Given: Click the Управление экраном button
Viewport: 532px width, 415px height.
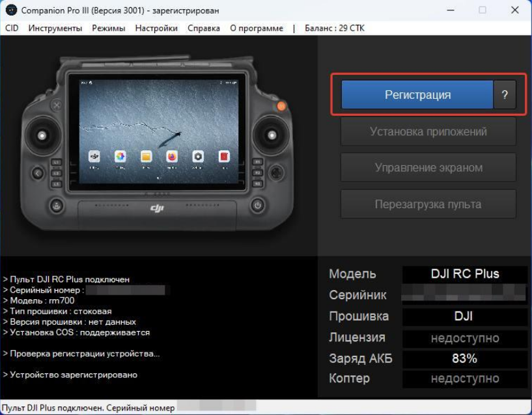Looking at the screenshot, I should (x=428, y=167).
